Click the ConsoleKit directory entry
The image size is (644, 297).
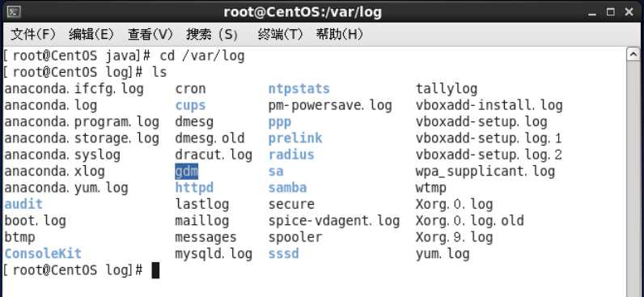tap(43, 253)
